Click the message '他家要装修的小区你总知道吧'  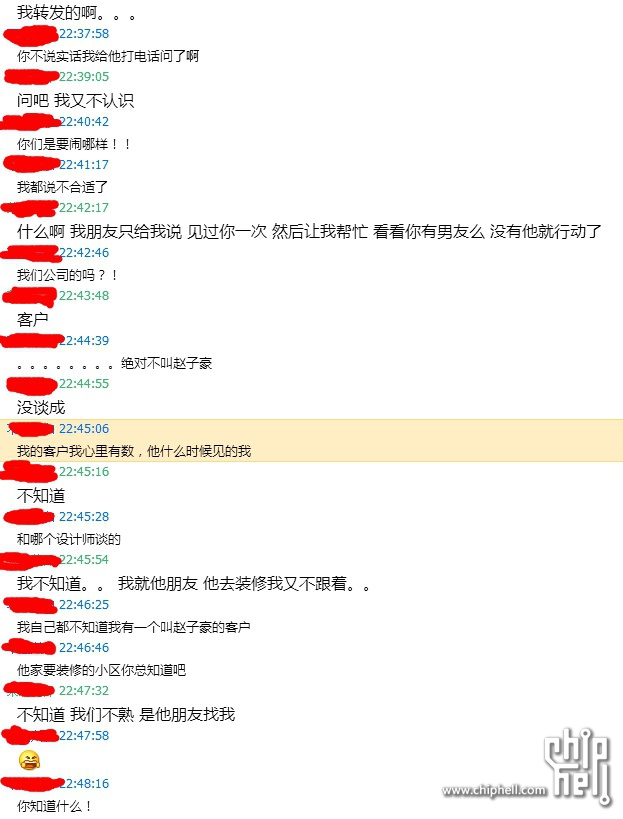[101, 670]
